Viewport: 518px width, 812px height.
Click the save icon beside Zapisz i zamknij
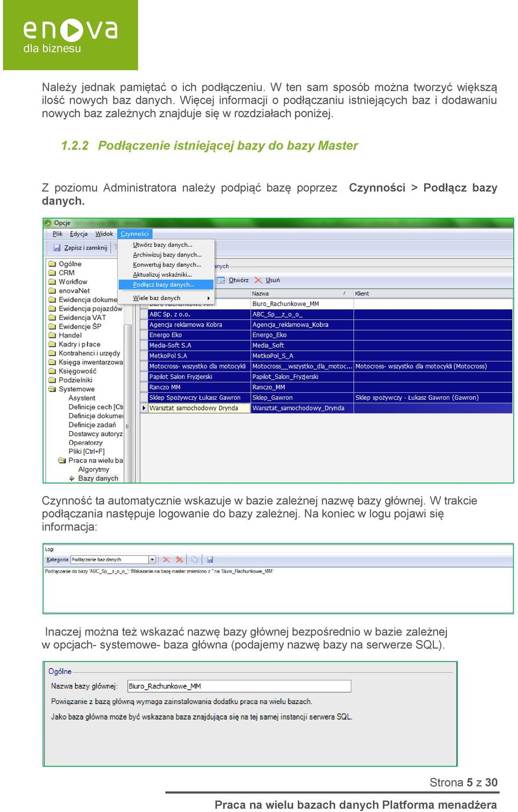(57, 248)
